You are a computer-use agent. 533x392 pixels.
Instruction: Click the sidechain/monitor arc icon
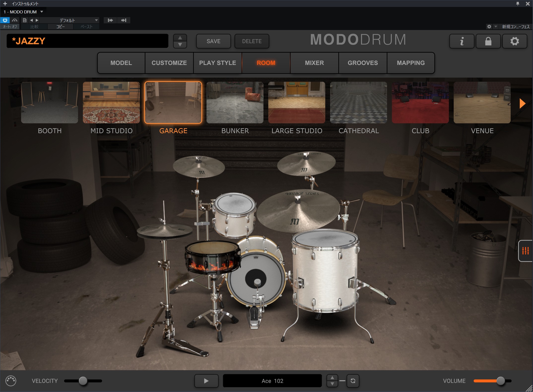[15, 20]
